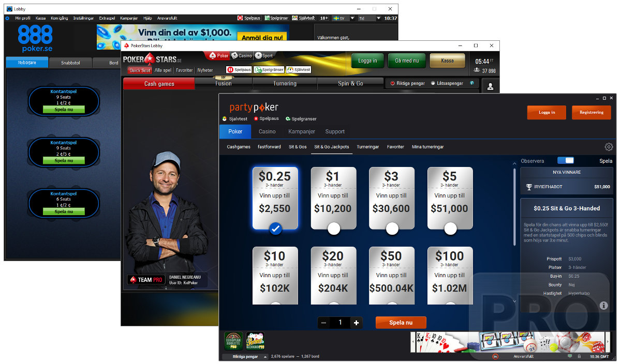Click the Gå med nu button in PokerStars
The height and width of the screenshot is (364, 621).
(407, 60)
